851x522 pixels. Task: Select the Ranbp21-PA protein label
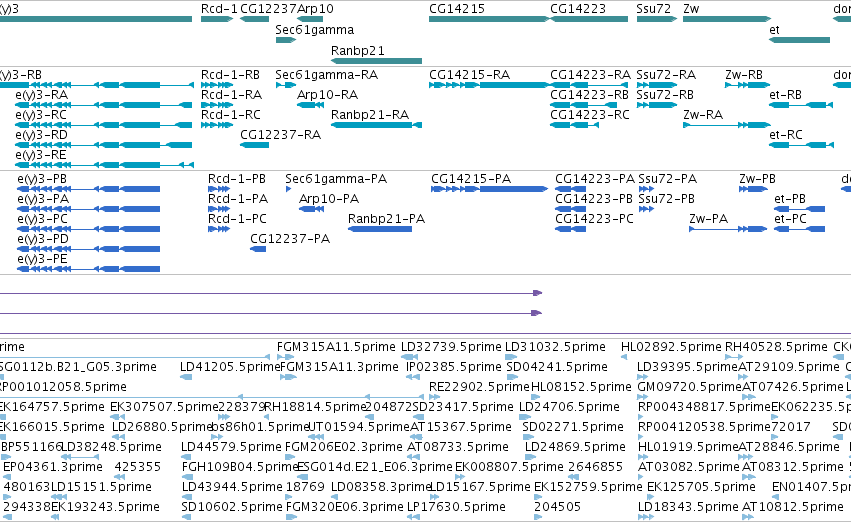point(386,219)
